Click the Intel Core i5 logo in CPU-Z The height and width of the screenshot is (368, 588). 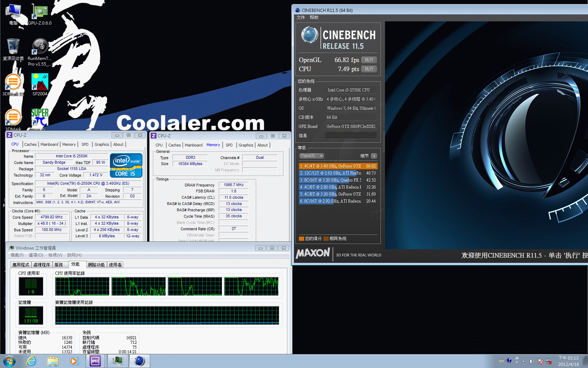click(126, 165)
